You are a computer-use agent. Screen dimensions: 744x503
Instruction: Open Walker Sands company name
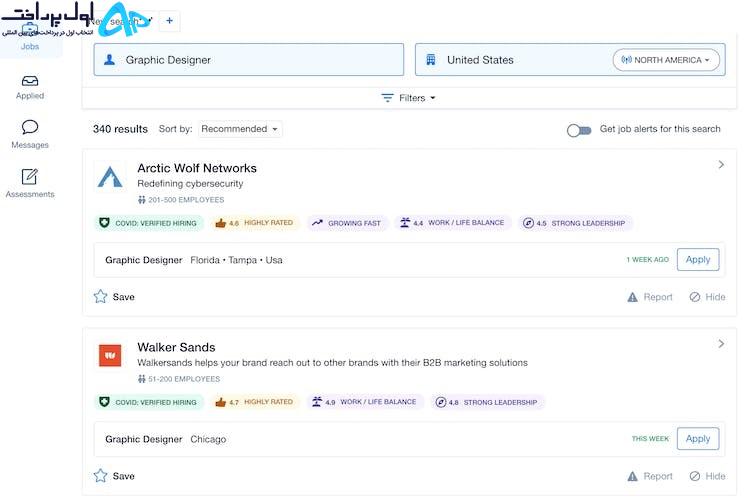click(x=176, y=347)
